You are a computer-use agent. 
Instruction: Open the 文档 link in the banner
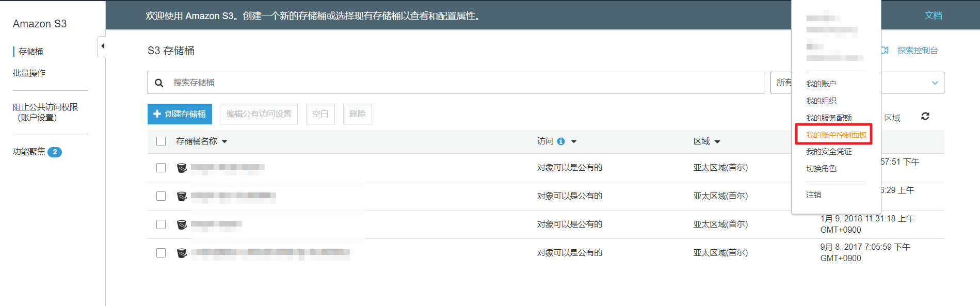[x=933, y=15]
